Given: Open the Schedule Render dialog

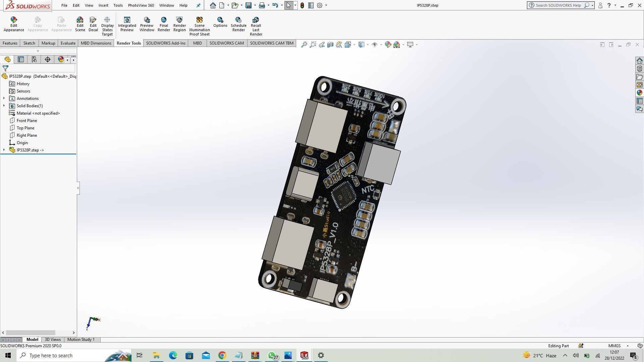Looking at the screenshot, I should [238, 24].
